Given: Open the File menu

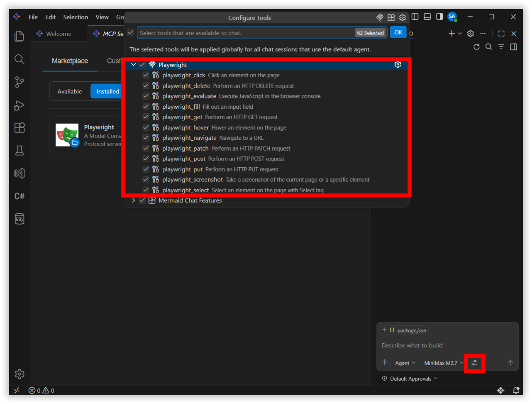Looking at the screenshot, I should tap(33, 17).
